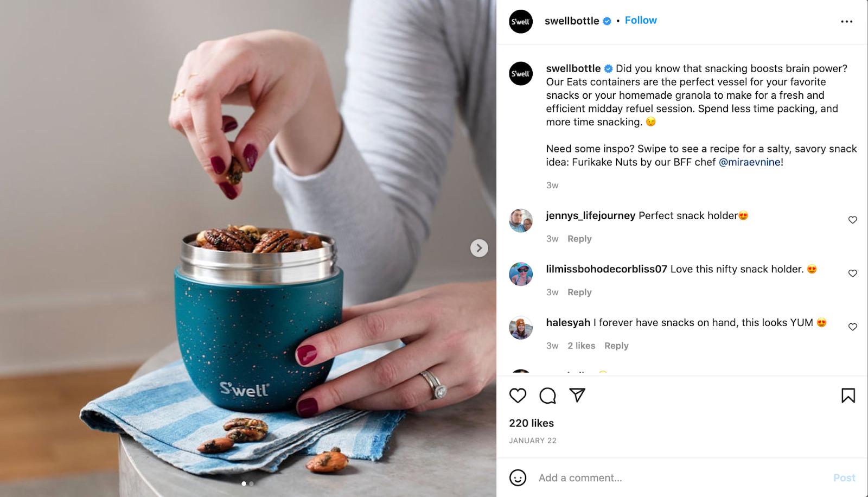Screen dimensions: 868x497
Task: Open the comment bubble icon
Action: tap(547, 396)
